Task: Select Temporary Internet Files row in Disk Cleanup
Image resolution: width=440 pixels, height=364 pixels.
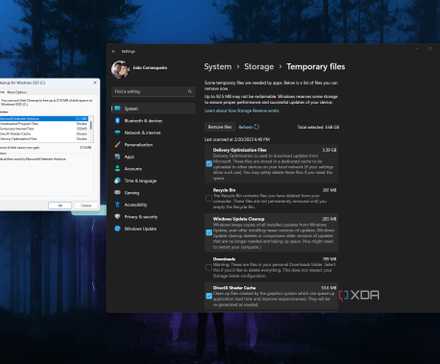Action: click(x=44, y=129)
